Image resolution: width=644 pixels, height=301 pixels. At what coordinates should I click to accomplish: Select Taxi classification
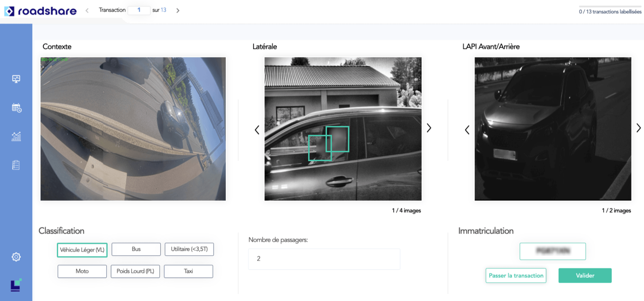pyautogui.click(x=188, y=271)
